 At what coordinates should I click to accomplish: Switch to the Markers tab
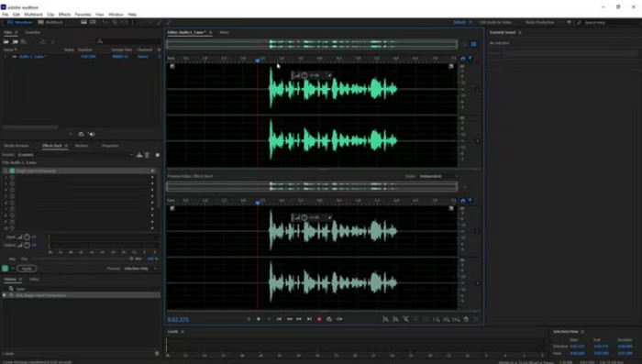(x=82, y=146)
